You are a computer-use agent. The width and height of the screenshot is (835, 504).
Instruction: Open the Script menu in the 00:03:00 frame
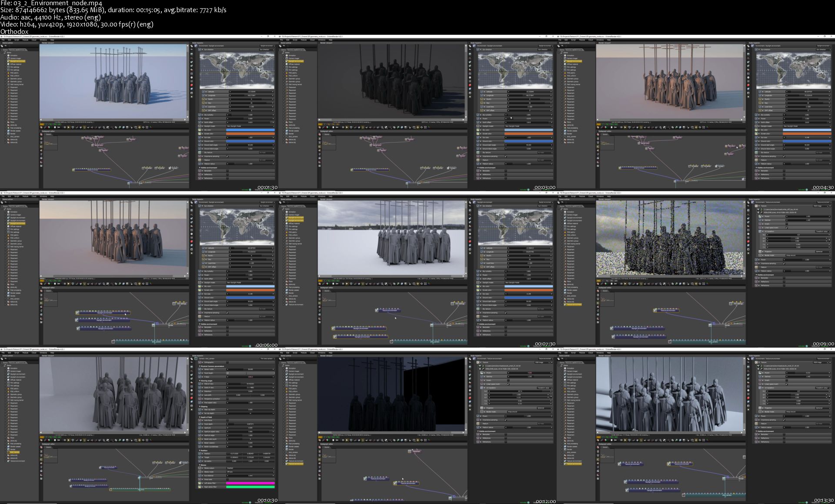pos(295,40)
